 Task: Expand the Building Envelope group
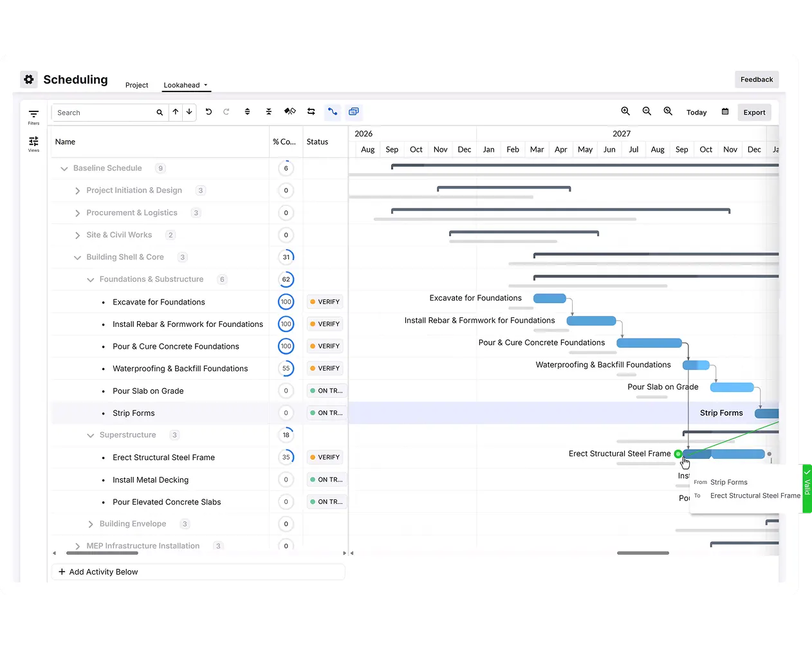point(91,525)
